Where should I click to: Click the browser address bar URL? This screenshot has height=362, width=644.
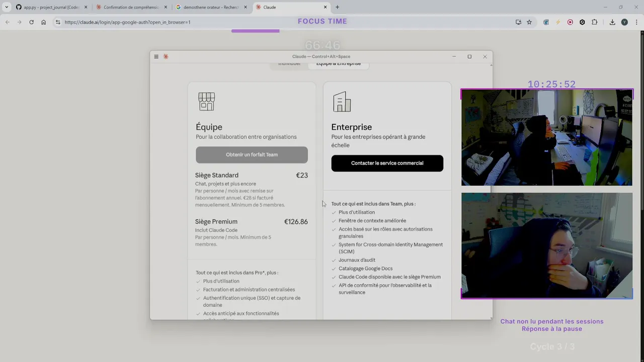pyautogui.click(x=127, y=22)
